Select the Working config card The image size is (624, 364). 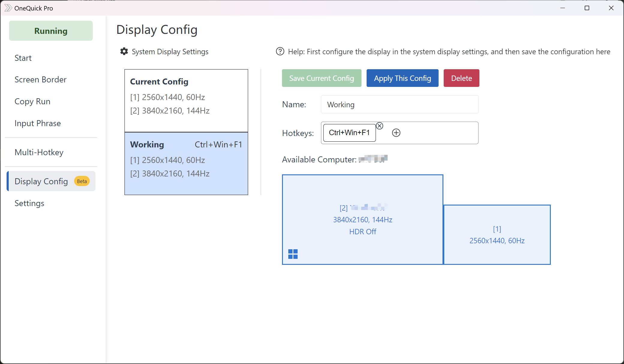click(x=186, y=164)
